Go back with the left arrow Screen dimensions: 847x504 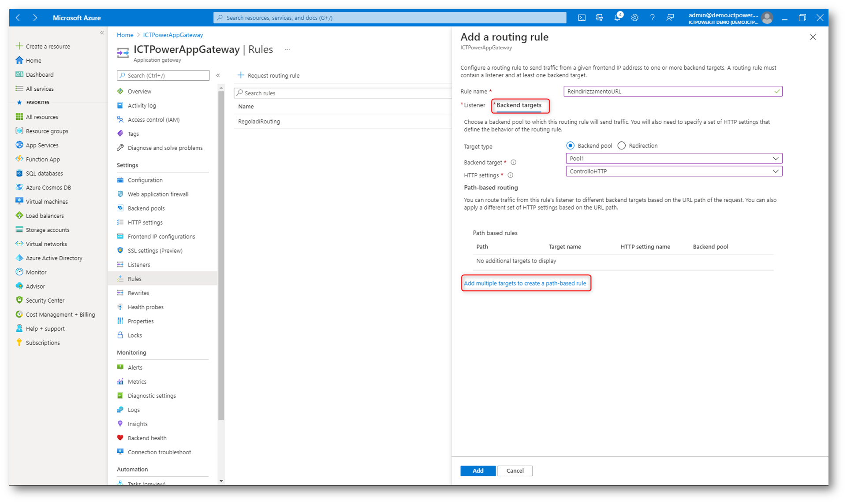point(18,18)
